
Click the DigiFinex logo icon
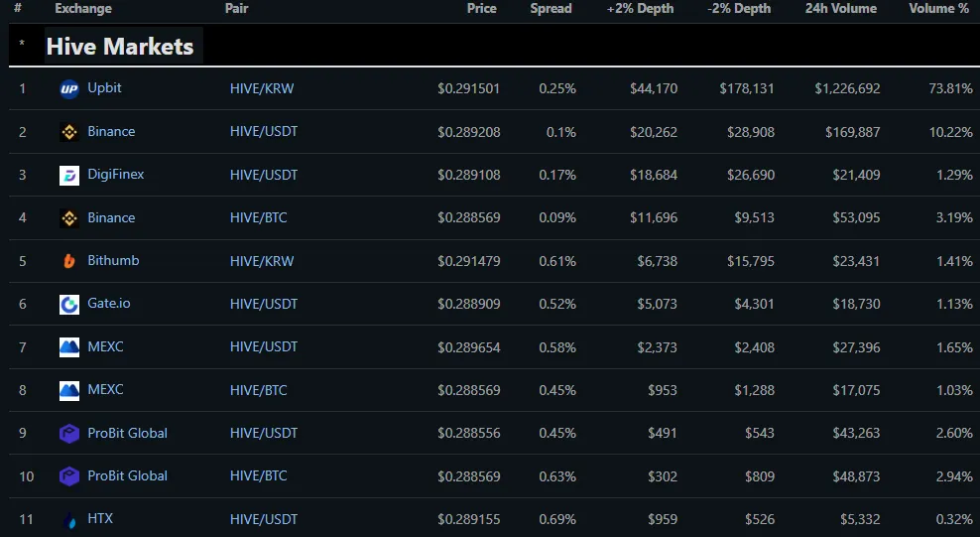(x=69, y=175)
